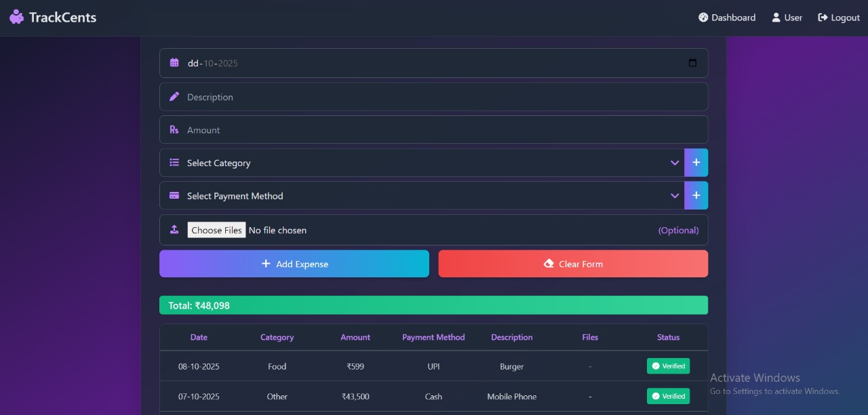This screenshot has width=868, height=415.
Task: Click the rupee icon beside the Amount field
Action: (x=174, y=130)
